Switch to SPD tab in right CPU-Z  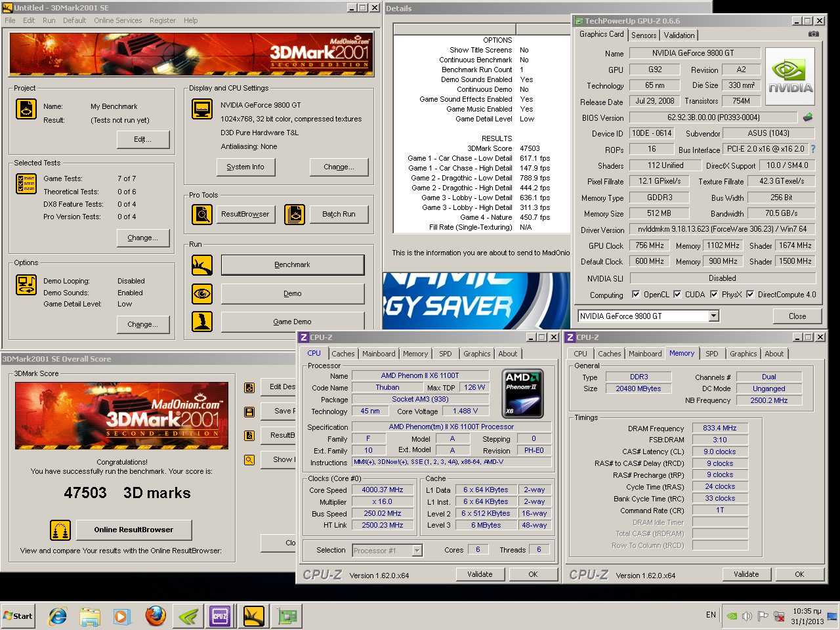(x=712, y=354)
